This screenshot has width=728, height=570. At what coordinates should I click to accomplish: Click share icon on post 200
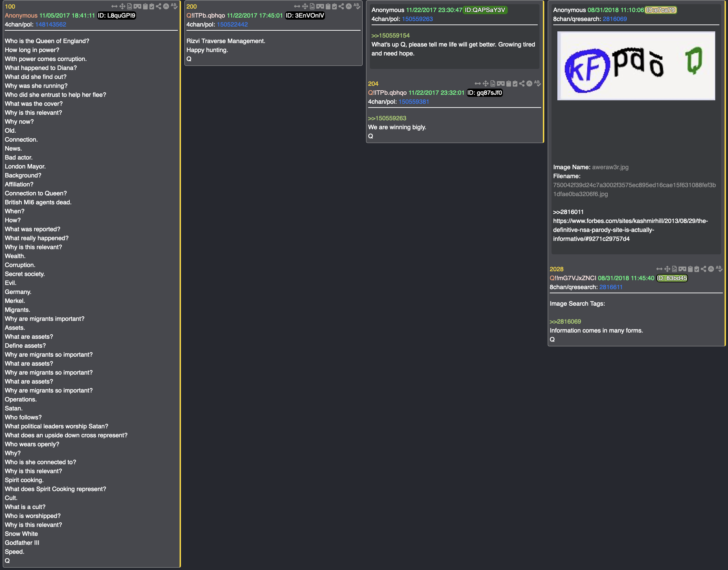(x=341, y=7)
